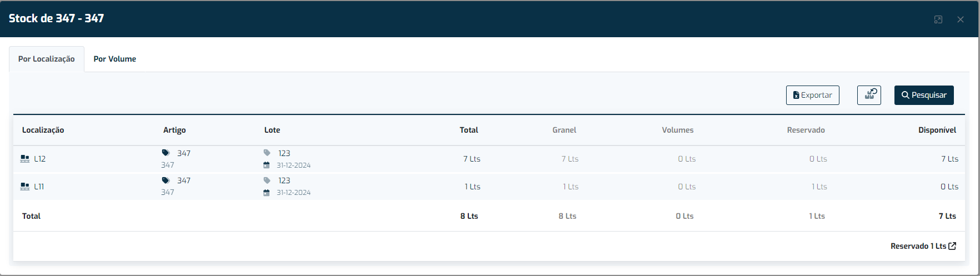The width and height of the screenshot is (980, 276).
Task: Switch to the Por Volume tab
Action: click(114, 59)
